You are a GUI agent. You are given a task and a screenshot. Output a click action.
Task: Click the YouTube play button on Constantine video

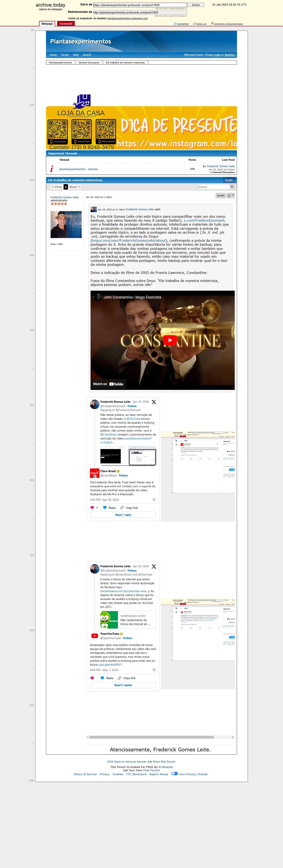click(x=170, y=340)
